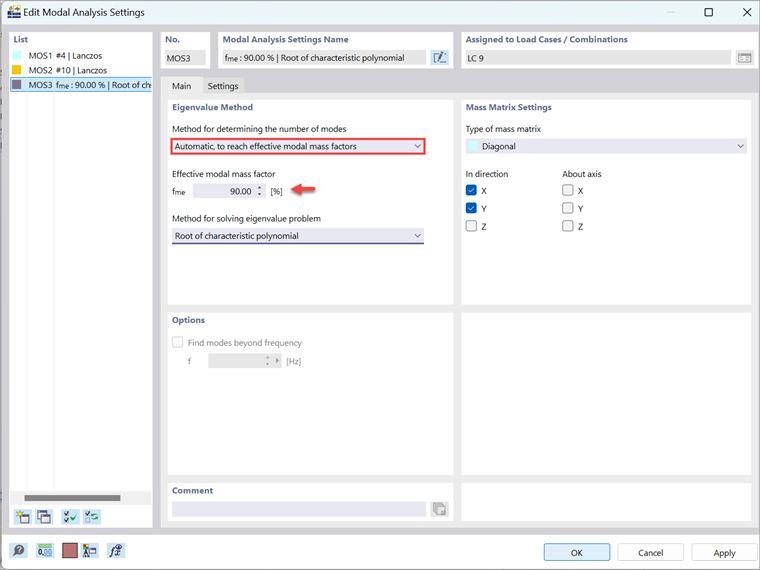760x570 pixels.
Task: Toggle In direction Y checkbox
Action: coord(471,208)
